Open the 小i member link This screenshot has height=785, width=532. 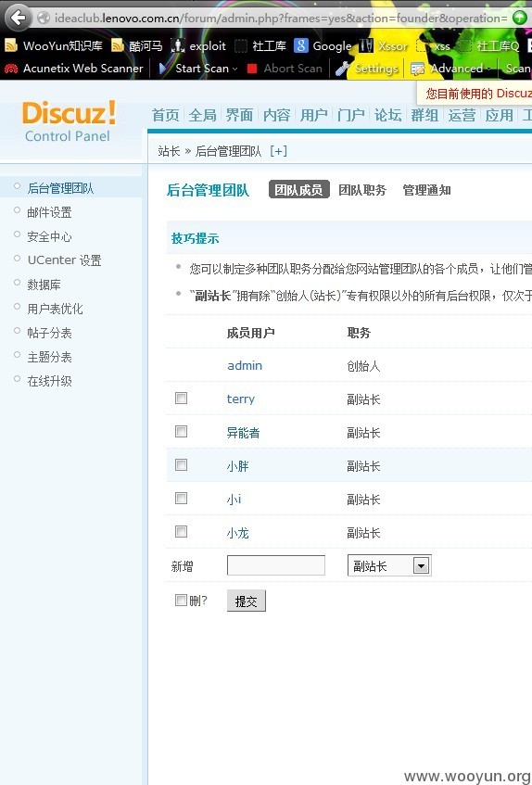234,500
